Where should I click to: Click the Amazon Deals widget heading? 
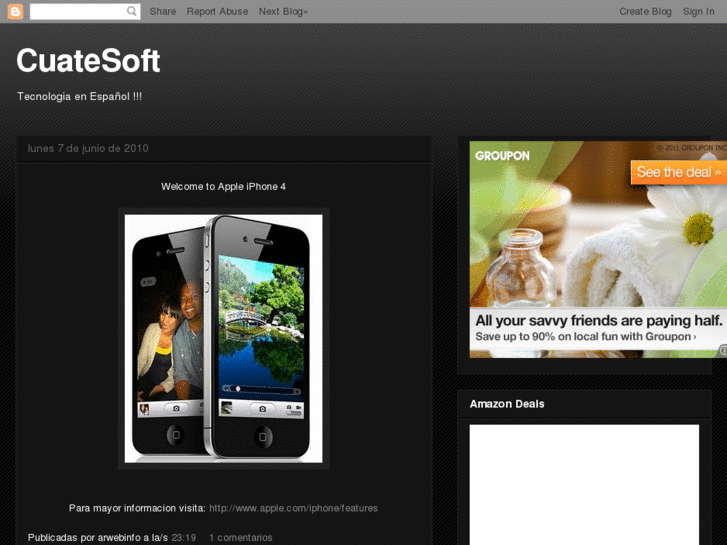[507, 404]
